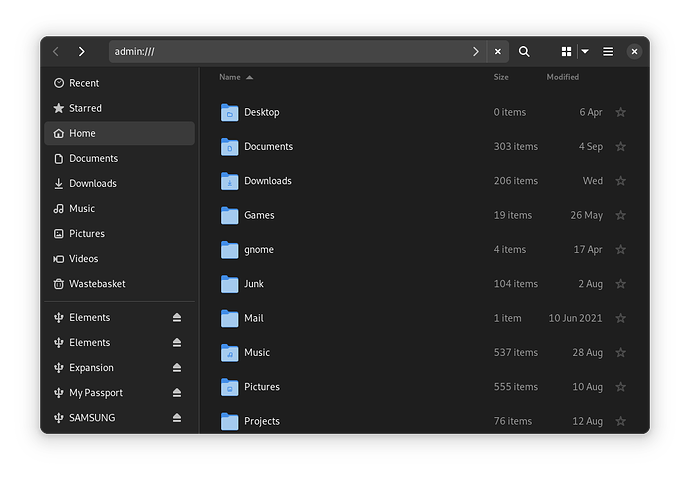
Task: Confirm location with the arrow in the path bar
Action: tap(475, 51)
